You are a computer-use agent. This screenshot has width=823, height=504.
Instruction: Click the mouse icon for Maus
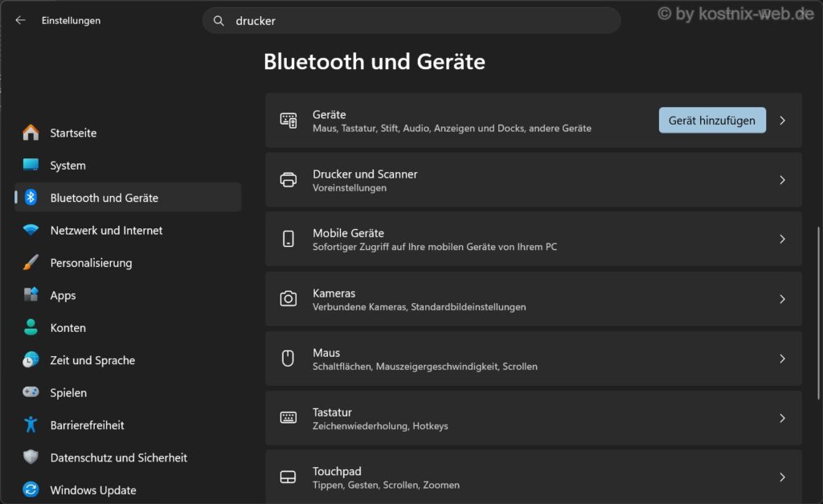click(x=289, y=358)
